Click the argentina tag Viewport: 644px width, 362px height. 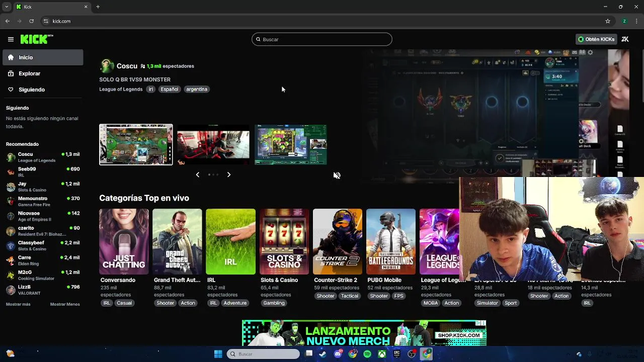[197, 89]
